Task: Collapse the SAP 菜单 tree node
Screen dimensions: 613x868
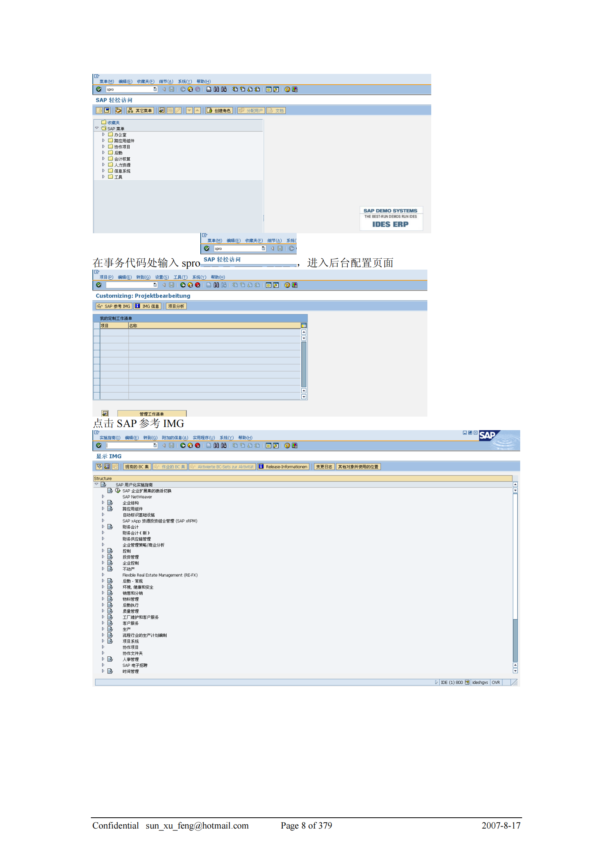Action: tap(97, 128)
